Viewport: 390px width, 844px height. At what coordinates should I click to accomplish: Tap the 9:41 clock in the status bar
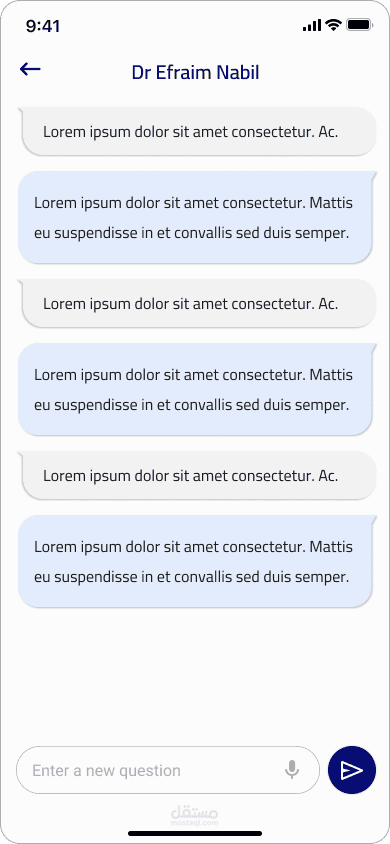click(43, 26)
